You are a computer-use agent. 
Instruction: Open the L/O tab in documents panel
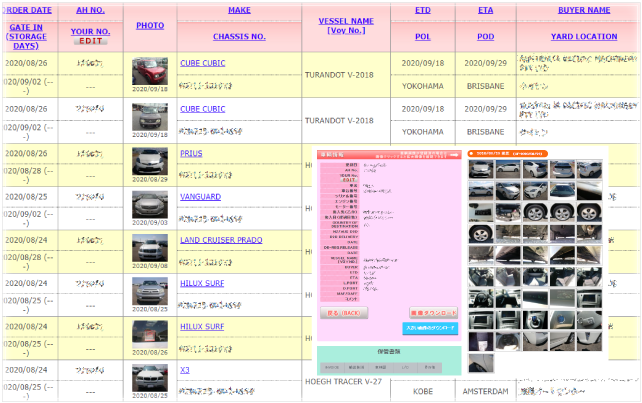pyautogui.click(x=405, y=367)
